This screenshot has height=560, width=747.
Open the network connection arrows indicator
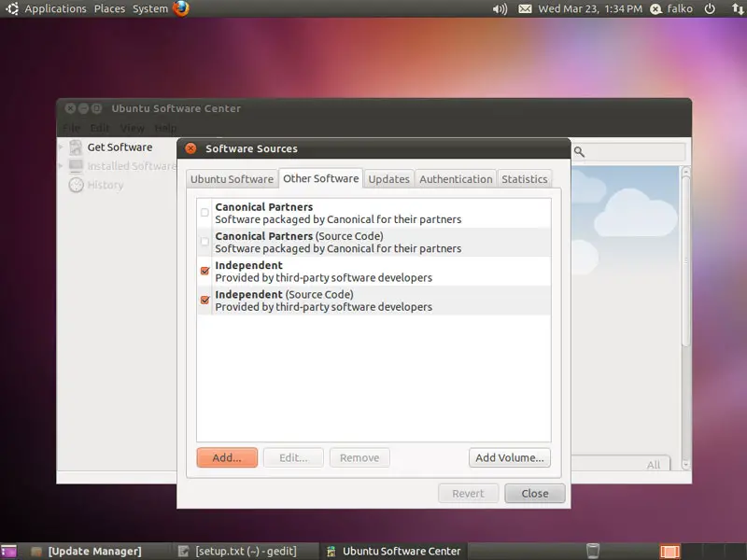pyautogui.click(x=737, y=8)
